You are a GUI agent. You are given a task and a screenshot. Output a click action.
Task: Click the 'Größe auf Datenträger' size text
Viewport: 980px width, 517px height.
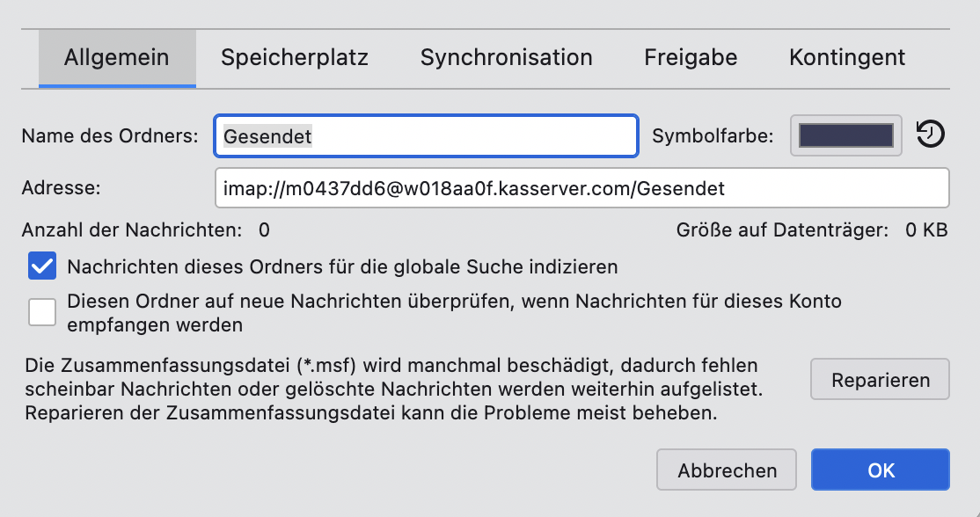(811, 230)
